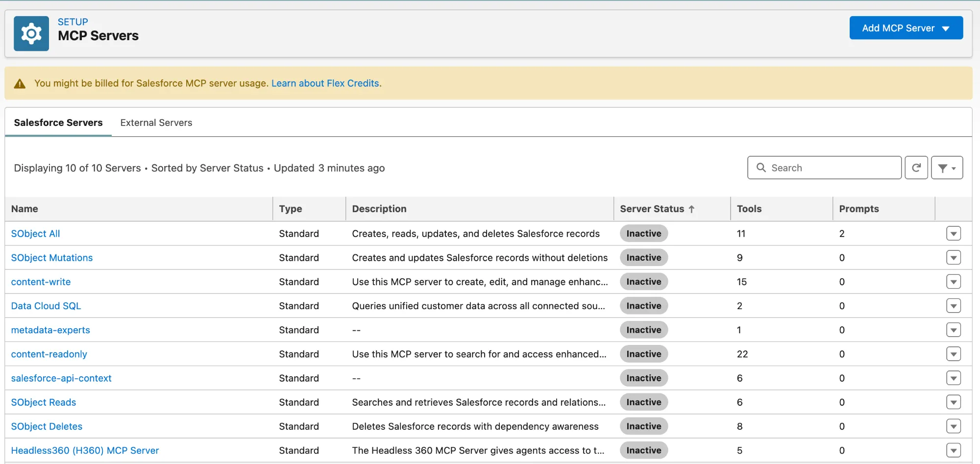Click the 'Displaying 10 of 10 Servers' status text
Image resolution: width=980 pixels, height=464 pixels.
(77, 168)
